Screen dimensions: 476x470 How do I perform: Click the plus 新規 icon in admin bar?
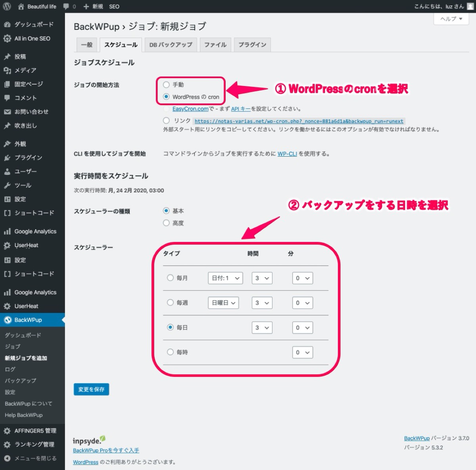click(86, 7)
